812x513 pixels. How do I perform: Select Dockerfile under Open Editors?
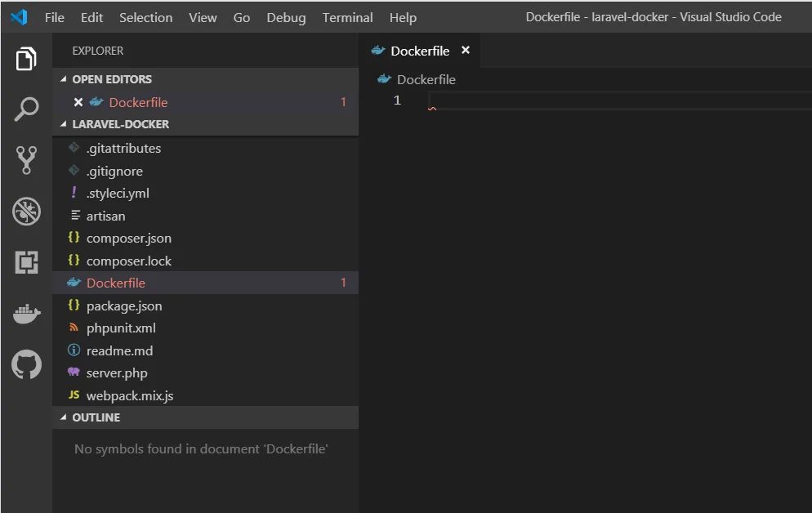coord(206,102)
